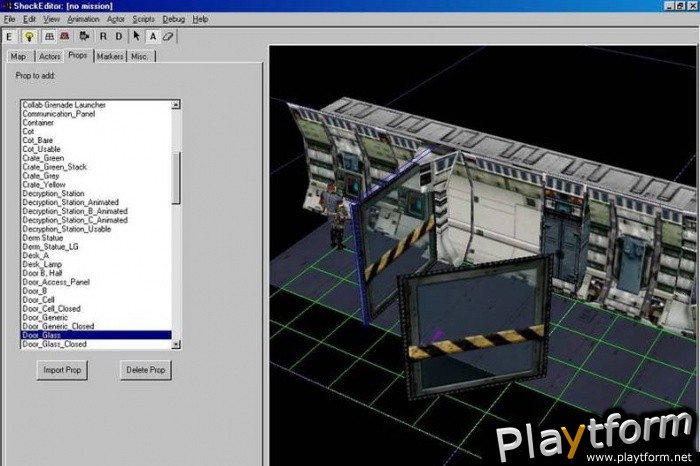
Task: Click the Delete Prop button
Action: click(x=146, y=370)
